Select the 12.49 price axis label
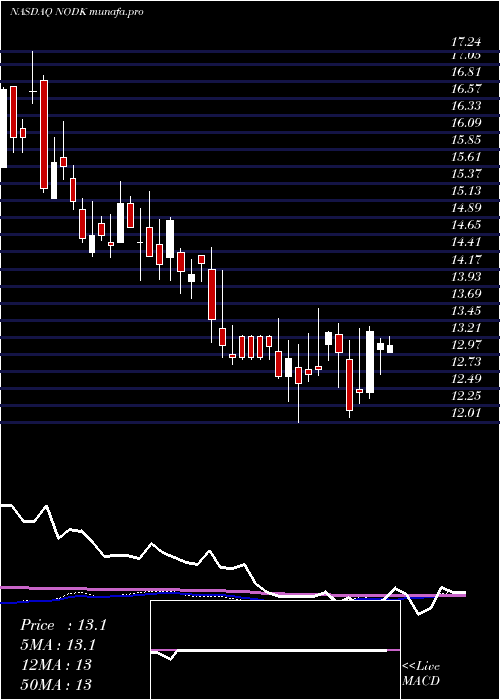500x700 pixels. coord(466,379)
